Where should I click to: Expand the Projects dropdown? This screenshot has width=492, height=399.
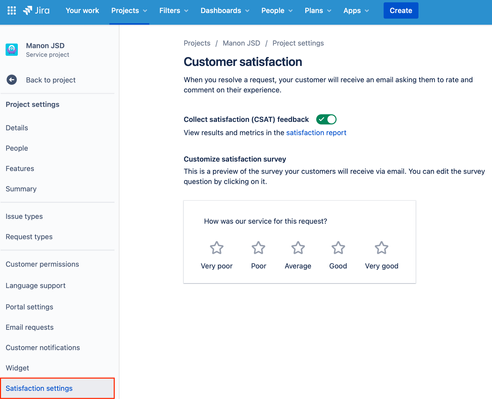pyautogui.click(x=129, y=11)
